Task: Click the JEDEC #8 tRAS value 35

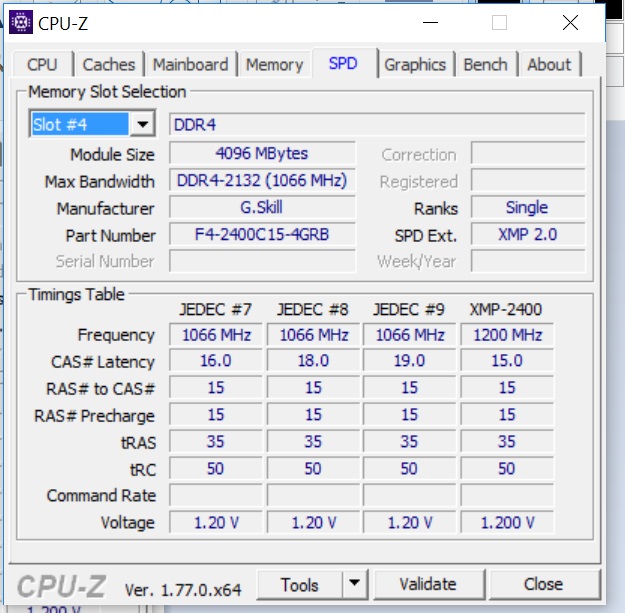Action: point(313,442)
